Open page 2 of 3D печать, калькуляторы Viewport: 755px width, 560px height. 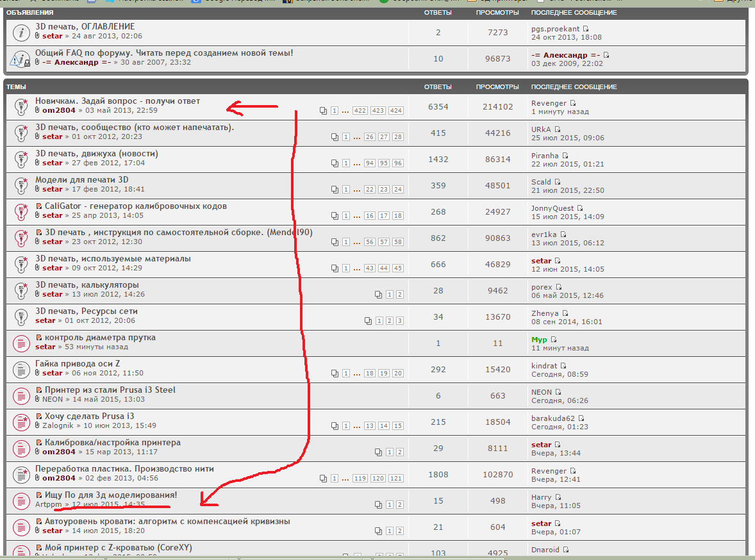(x=400, y=295)
